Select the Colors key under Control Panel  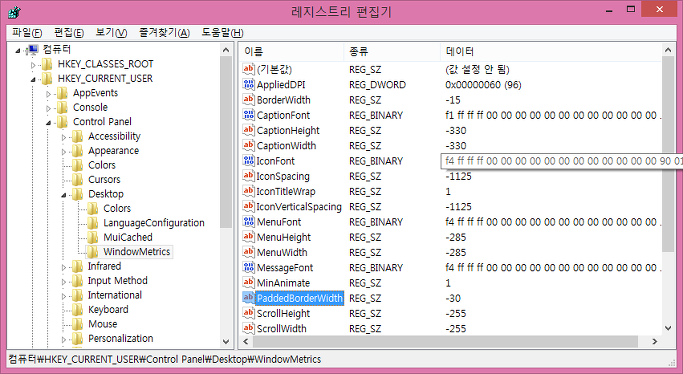(x=102, y=165)
